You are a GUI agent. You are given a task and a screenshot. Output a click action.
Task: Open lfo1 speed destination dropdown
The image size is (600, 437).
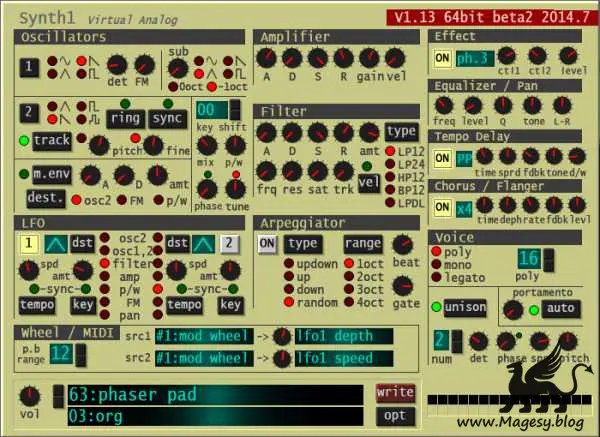point(344,359)
